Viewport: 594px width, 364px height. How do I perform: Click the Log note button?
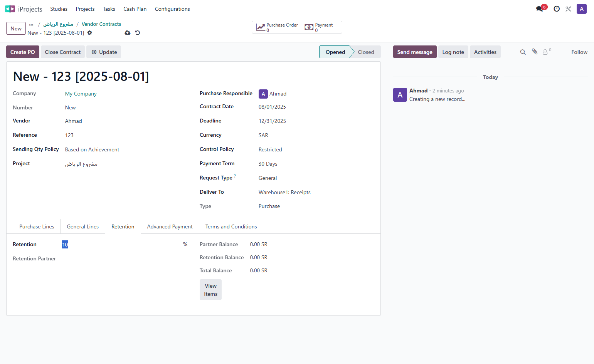pos(453,52)
